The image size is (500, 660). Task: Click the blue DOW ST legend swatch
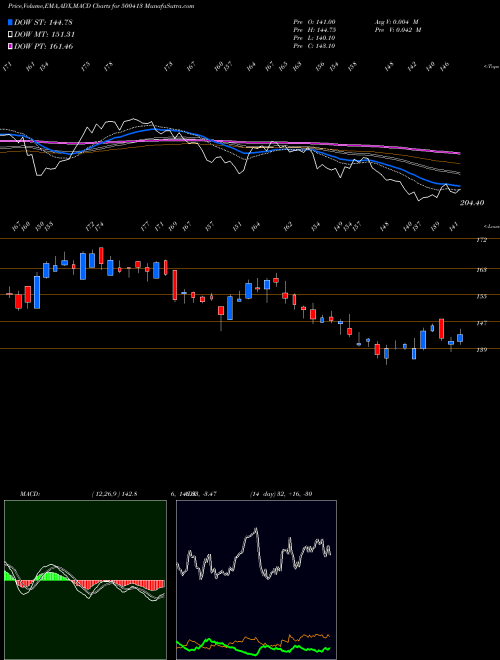(11, 22)
